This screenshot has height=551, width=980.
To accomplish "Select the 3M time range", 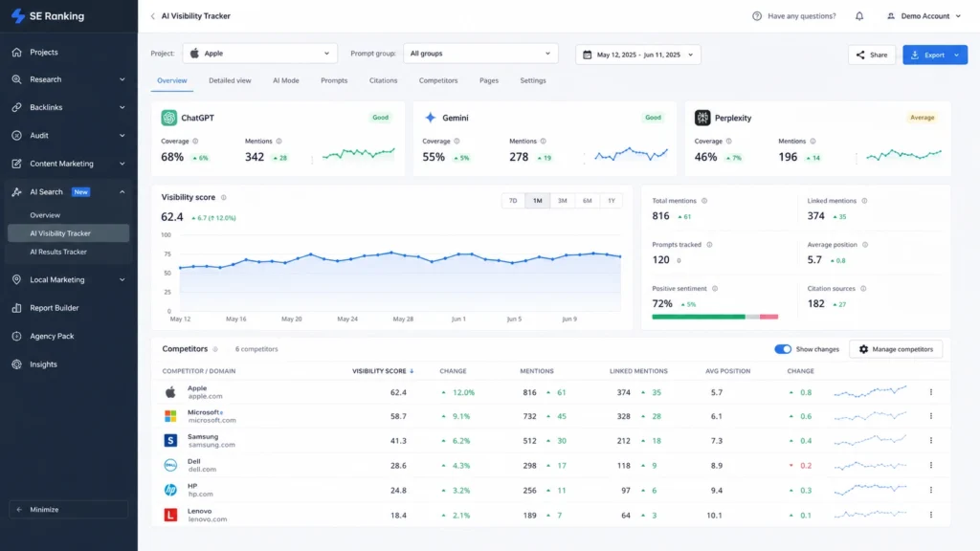I will (563, 201).
